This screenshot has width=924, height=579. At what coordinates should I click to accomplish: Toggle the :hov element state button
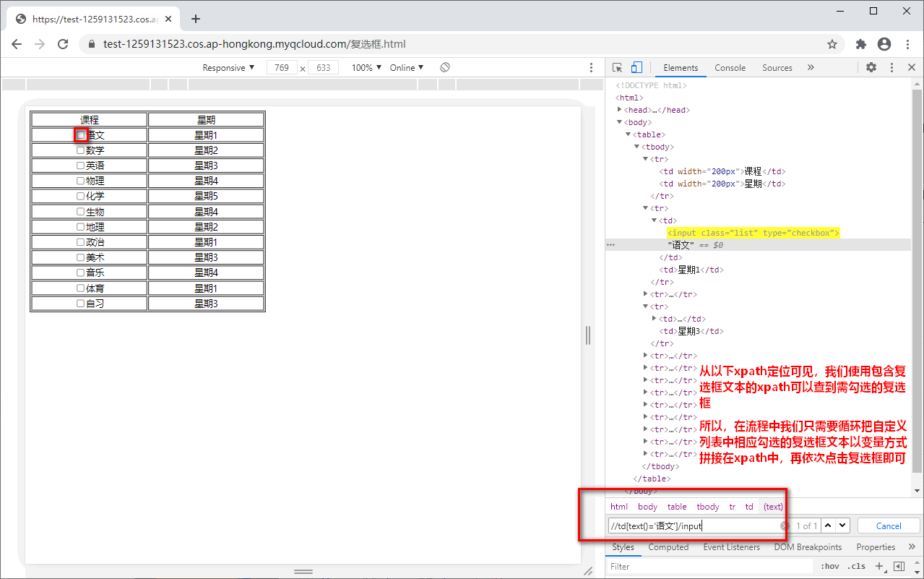[831, 566]
